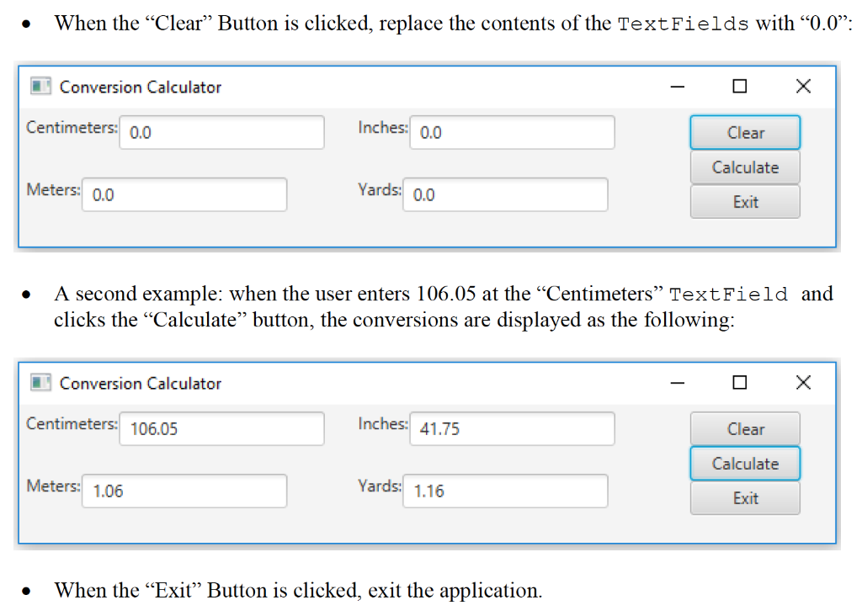This screenshot has height=616, width=862.
Task: Select the Meters field showing 0.0
Action: [184, 194]
